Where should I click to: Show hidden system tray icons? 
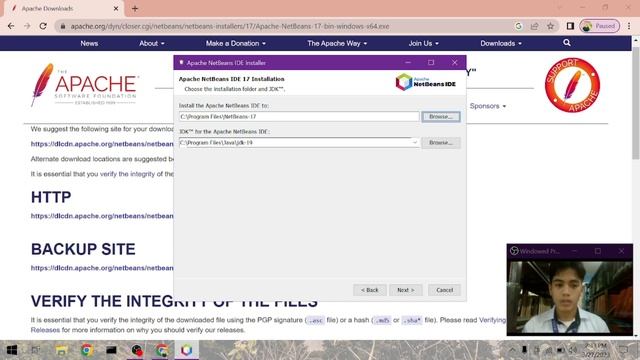coord(512,350)
